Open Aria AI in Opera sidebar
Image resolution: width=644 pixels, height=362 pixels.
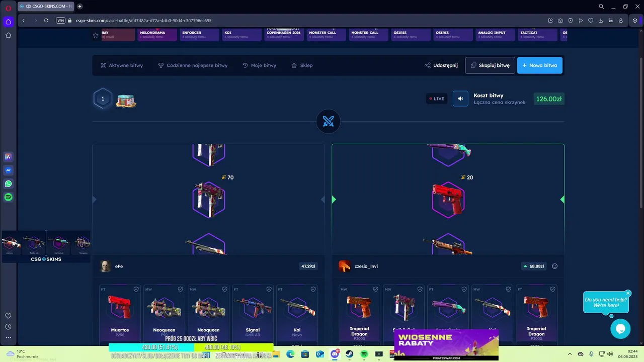pos(8,157)
